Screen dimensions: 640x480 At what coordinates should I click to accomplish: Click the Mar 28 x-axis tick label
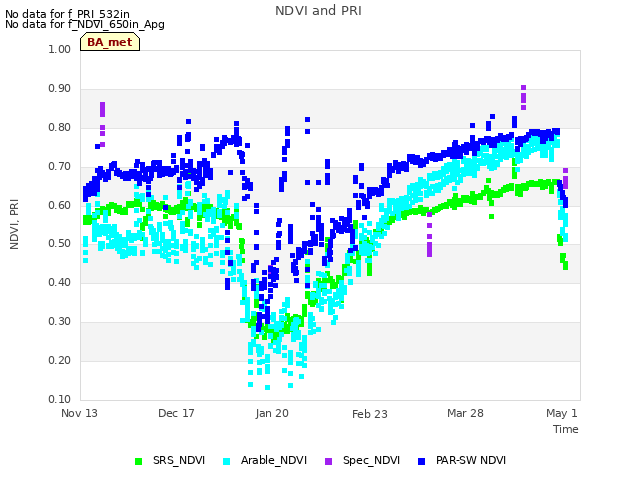(465, 413)
